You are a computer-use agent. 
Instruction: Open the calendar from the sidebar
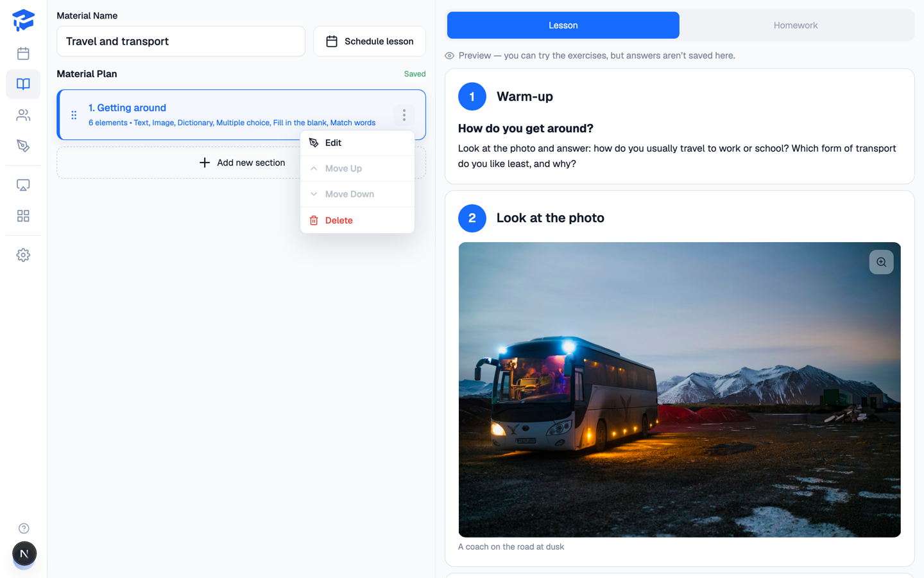click(x=23, y=53)
